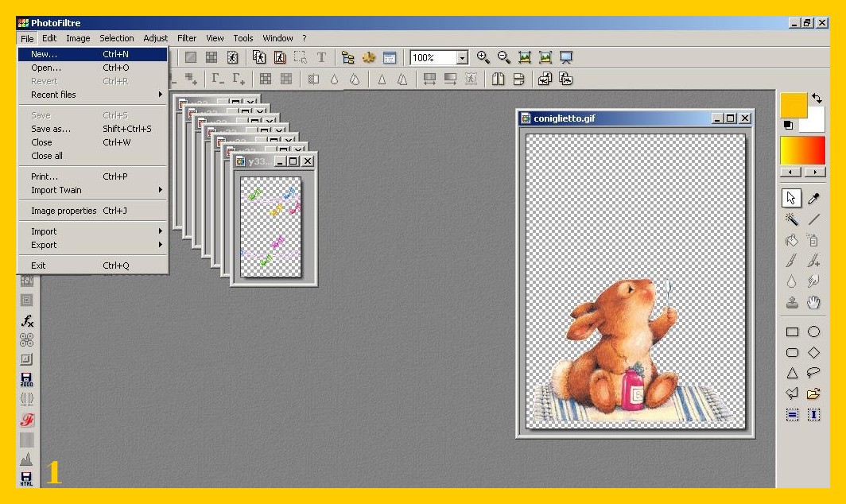Choose the hand scrolling tool
The image size is (846, 504).
(x=813, y=302)
